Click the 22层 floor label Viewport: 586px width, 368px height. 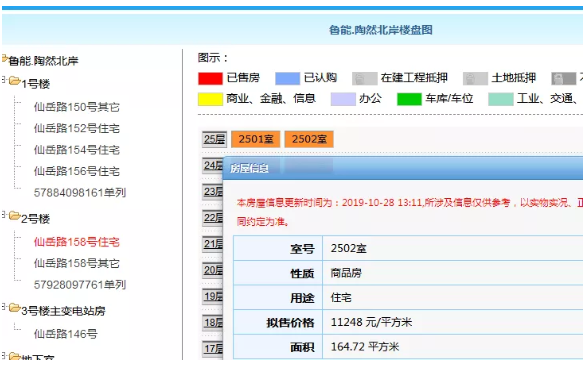click(x=213, y=218)
